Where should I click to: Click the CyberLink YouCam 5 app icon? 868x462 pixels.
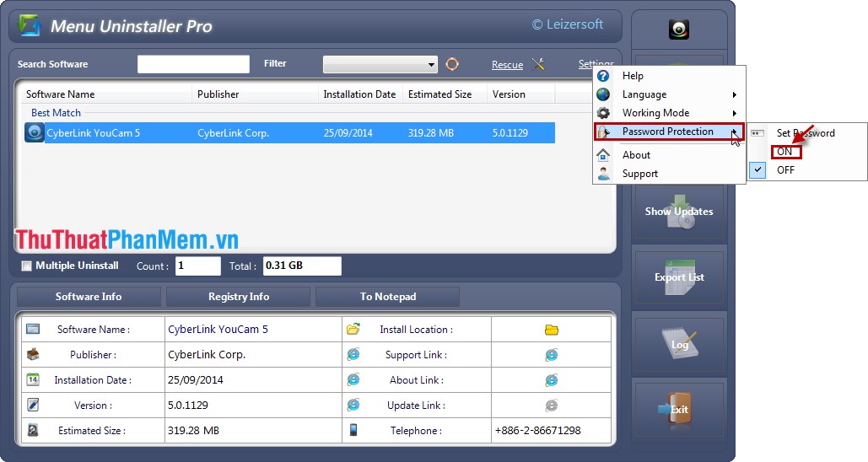pos(35,133)
